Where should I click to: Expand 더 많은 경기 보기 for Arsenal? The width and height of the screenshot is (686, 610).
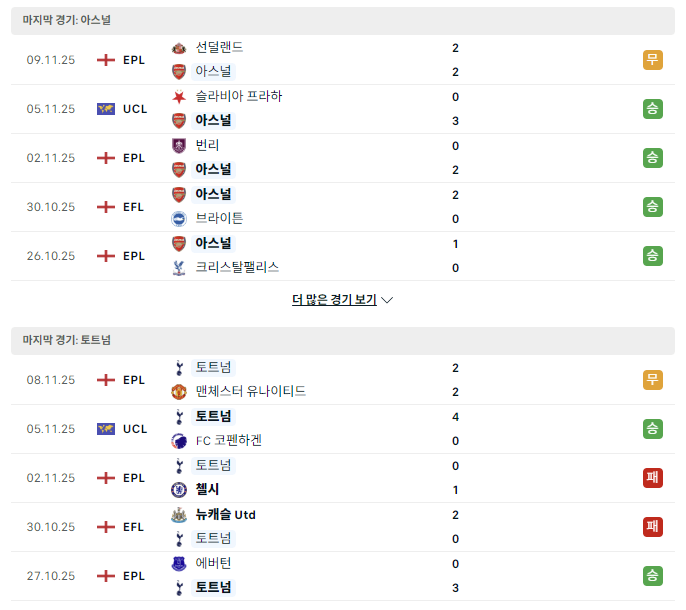(x=334, y=300)
